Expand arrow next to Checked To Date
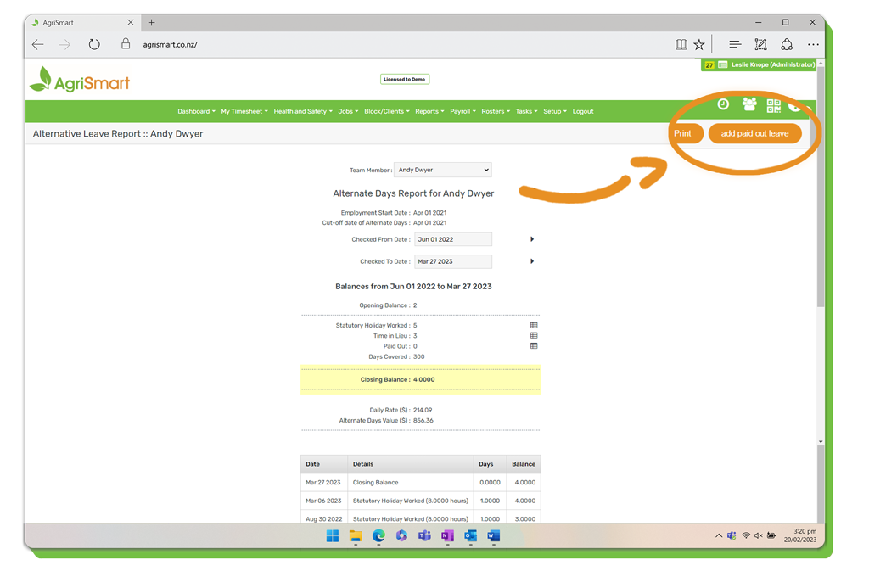The width and height of the screenshot is (869, 588). pos(532,261)
